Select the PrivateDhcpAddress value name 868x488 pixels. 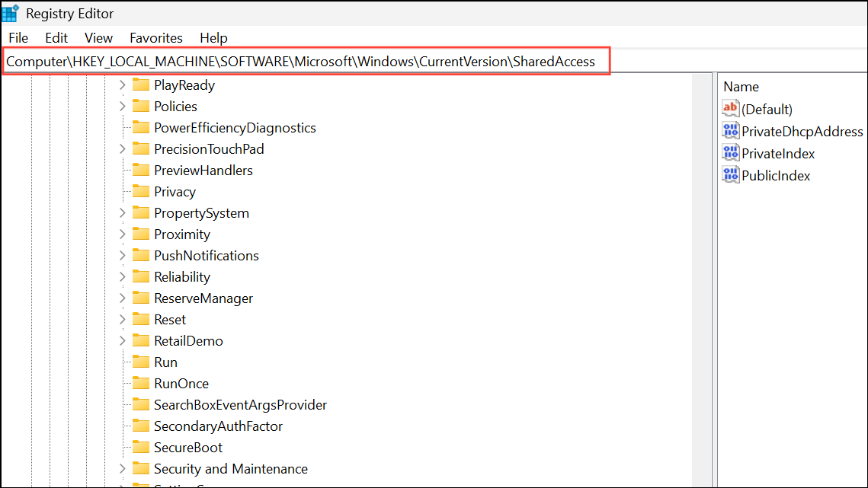tap(802, 131)
